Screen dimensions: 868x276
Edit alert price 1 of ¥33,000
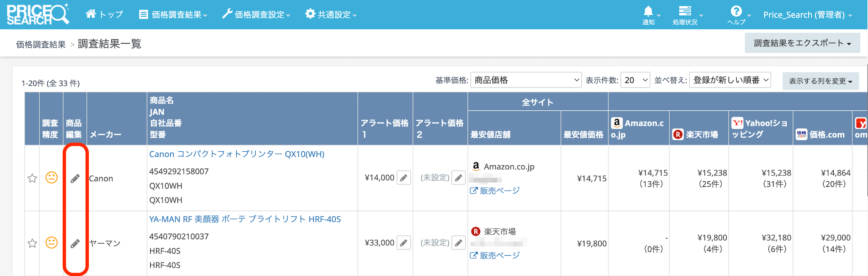tap(404, 243)
